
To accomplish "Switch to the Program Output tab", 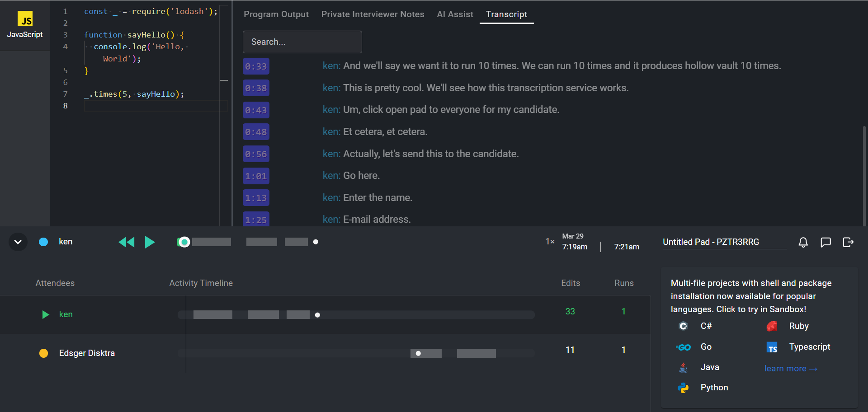I will (x=276, y=14).
